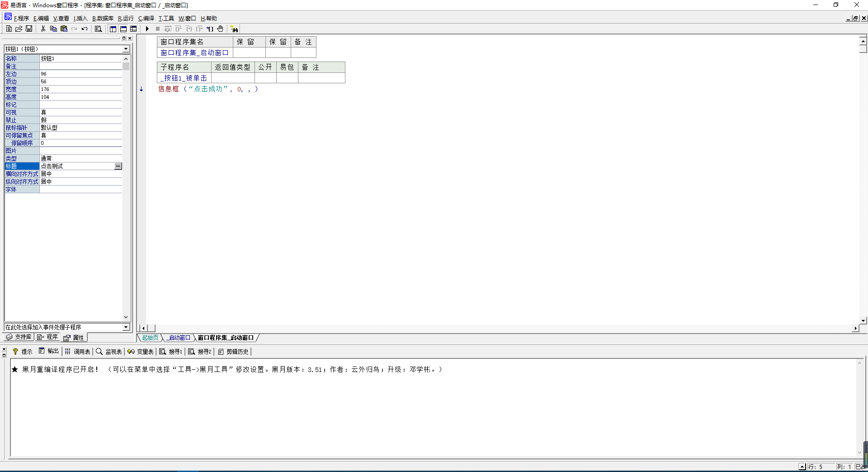Click the Step into braces icon

[179, 29]
